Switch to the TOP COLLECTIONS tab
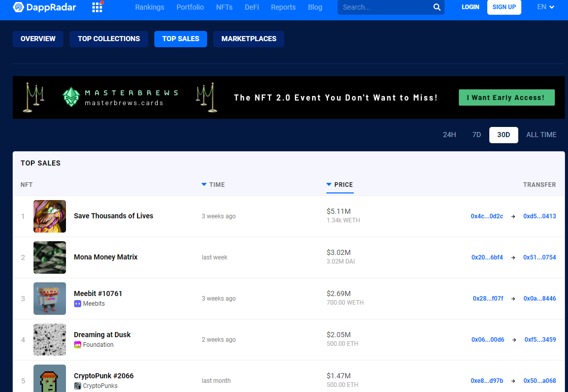 tap(109, 39)
